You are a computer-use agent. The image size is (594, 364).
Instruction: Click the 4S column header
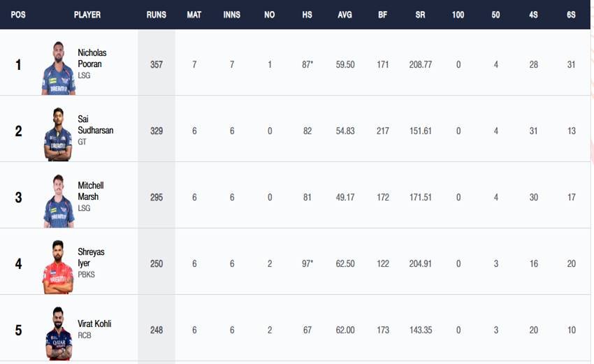tap(534, 15)
